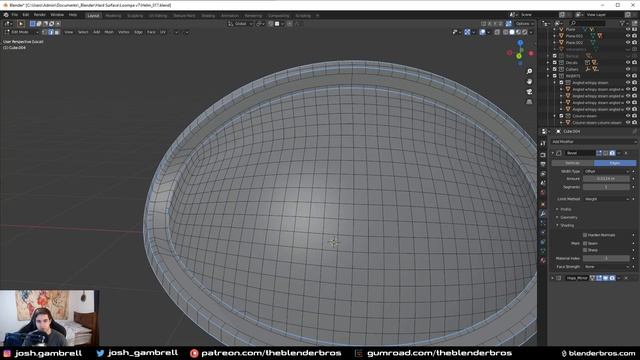Enable Harden Normals checkbox
The width and height of the screenshot is (640, 360).
tap(585, 235)
